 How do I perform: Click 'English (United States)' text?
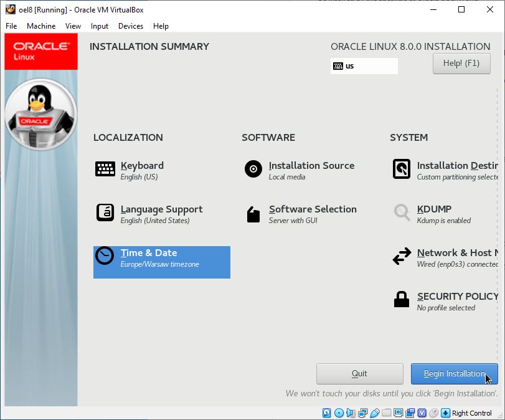tap(155, 221)
